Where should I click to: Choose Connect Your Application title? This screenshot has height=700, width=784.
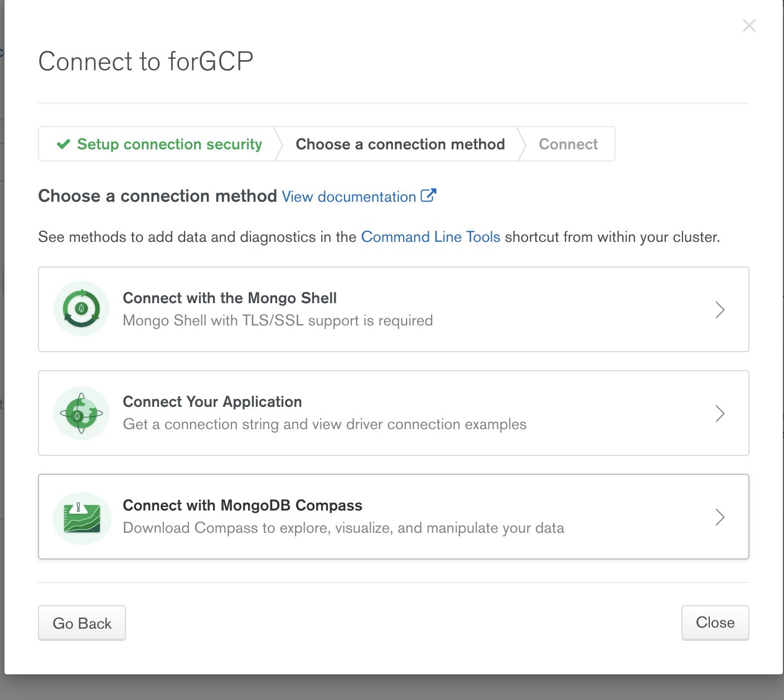[x=212, y=402]
